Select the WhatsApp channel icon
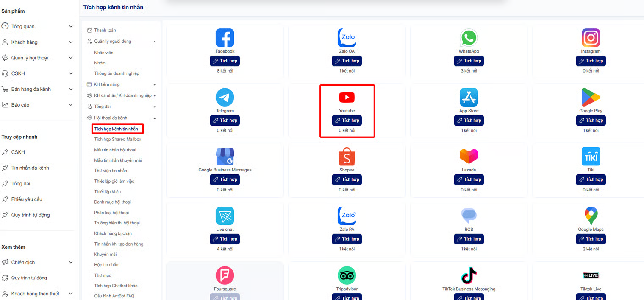 tap(469, 38)
